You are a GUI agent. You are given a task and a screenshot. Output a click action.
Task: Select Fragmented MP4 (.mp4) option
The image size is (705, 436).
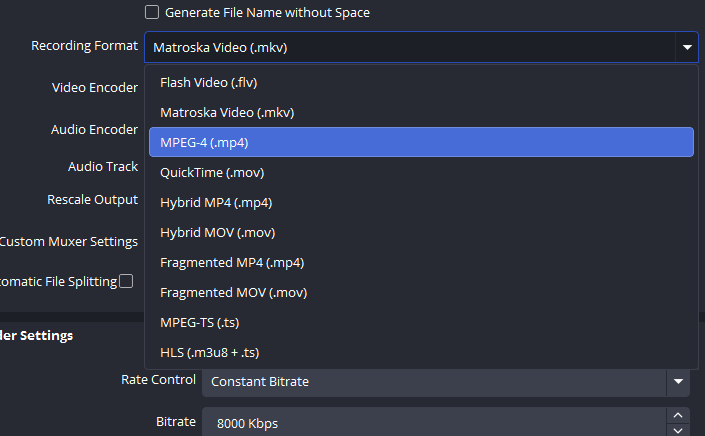421,262
